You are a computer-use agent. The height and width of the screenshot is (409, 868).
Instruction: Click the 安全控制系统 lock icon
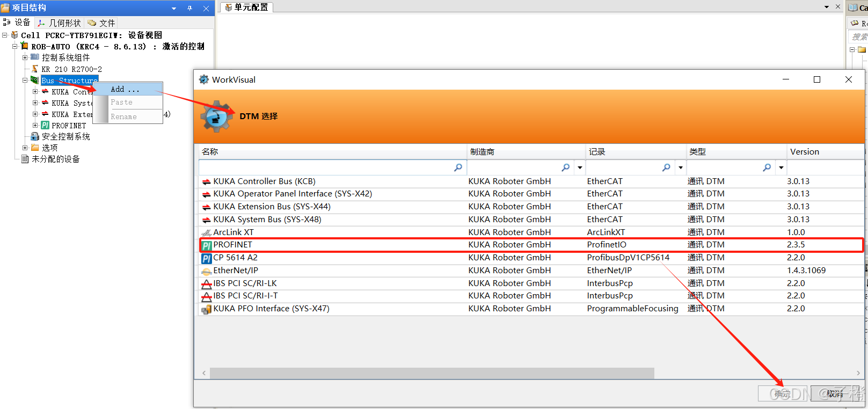coord(35,136)
